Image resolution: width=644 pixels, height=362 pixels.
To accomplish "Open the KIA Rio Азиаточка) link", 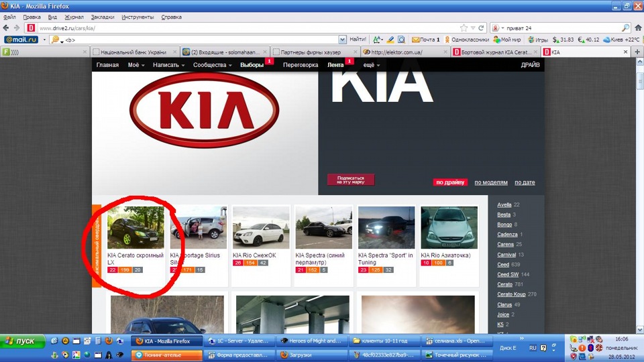I will 445,255.
